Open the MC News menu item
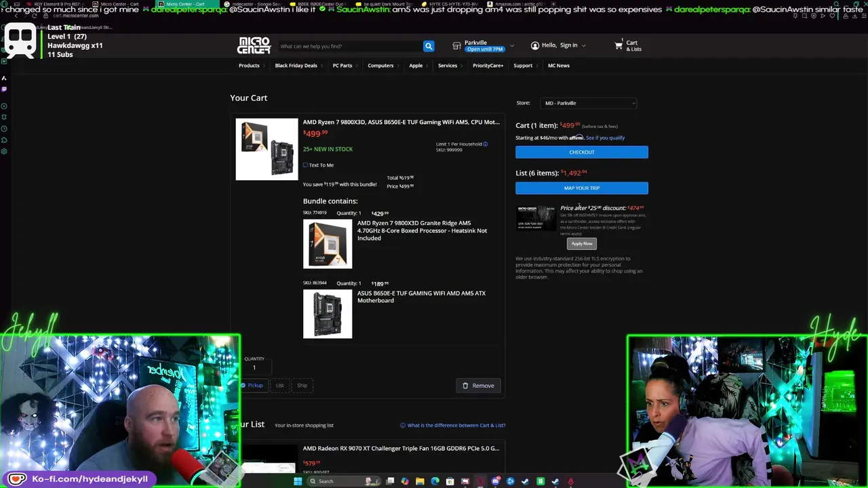Screen dimensions: 868x488 pyautogui.click(x=559, y=66)
